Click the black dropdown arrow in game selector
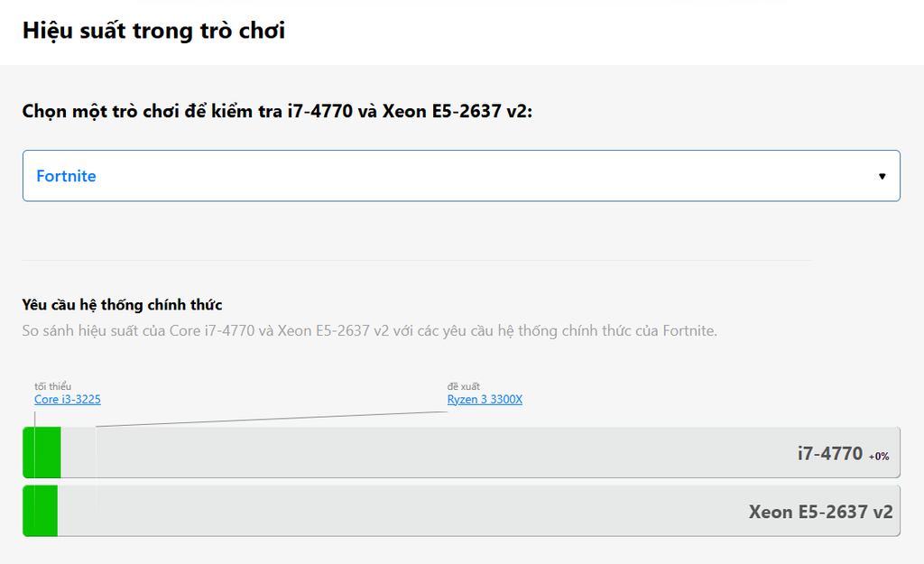The width and height of the screenshot is (924, 564). tap(882, 176)
